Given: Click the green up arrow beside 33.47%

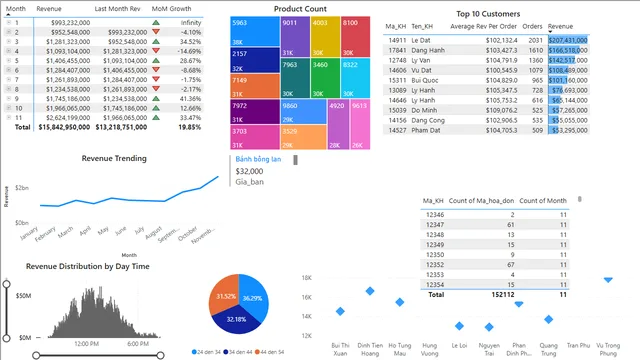Looking at the screenshot, I should tap(156, 117).
